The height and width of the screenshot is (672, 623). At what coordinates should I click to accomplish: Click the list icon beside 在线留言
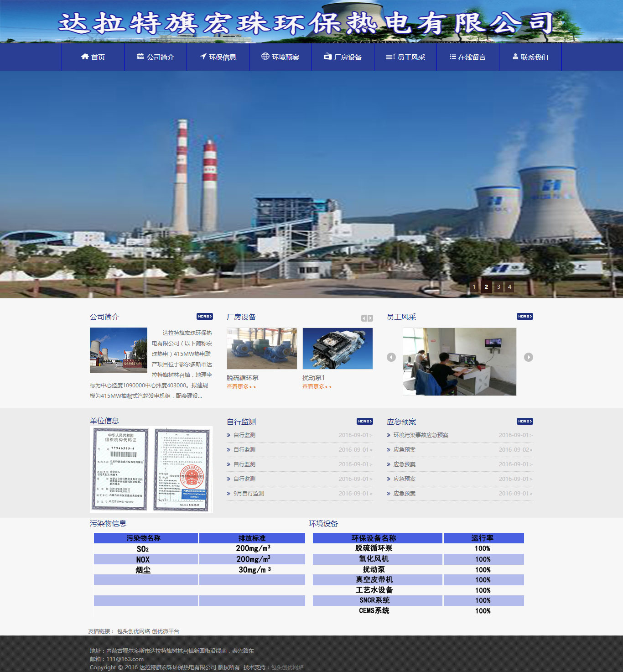pos(453,57)
